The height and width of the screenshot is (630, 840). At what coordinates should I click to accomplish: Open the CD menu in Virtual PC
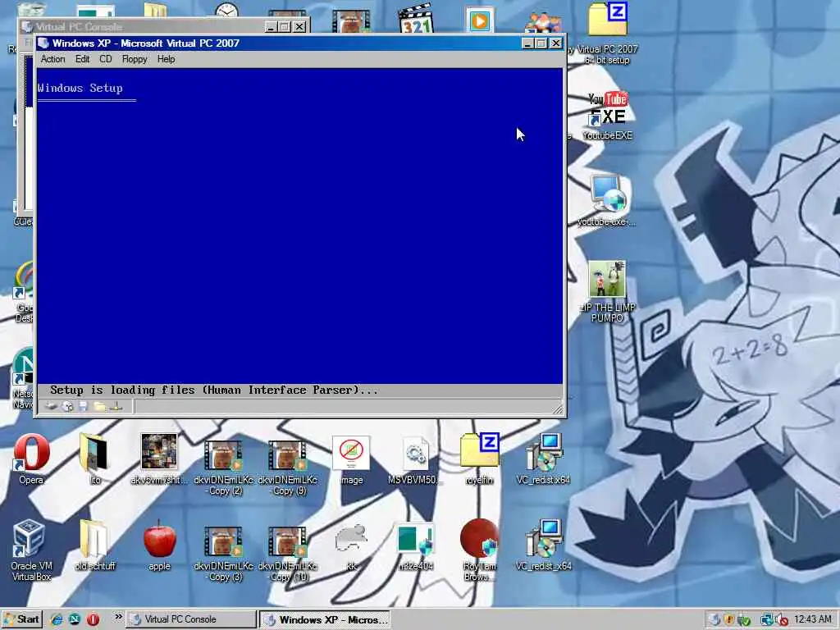(106, 59)
